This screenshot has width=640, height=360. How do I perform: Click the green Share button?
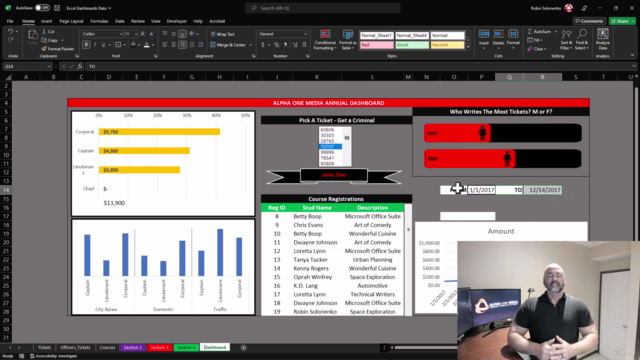pos(622,21)
